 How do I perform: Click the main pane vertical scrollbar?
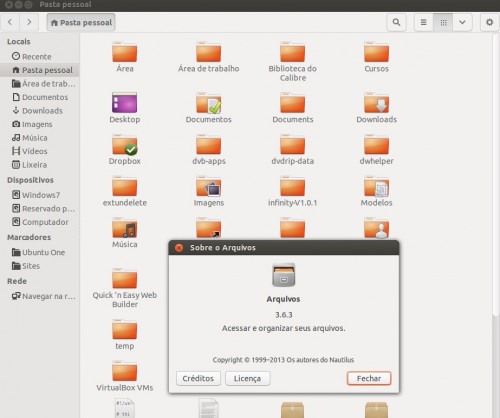click(495, 175)
